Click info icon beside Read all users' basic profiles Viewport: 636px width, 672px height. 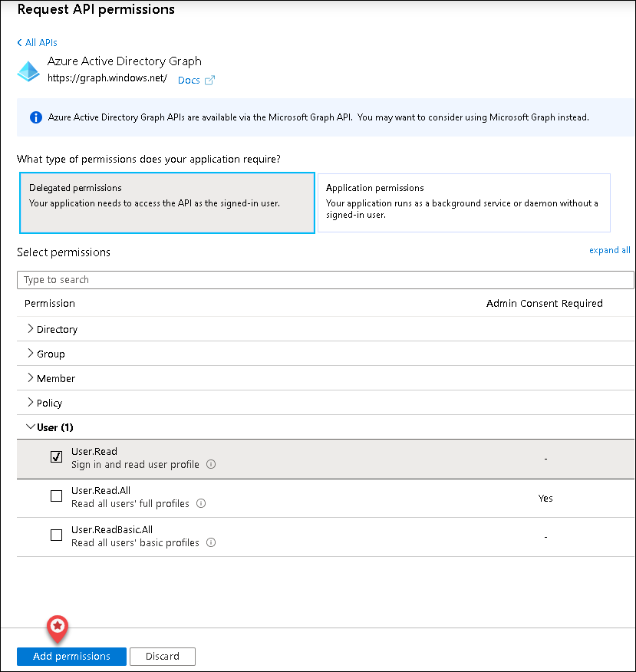(x=211, y=543)
